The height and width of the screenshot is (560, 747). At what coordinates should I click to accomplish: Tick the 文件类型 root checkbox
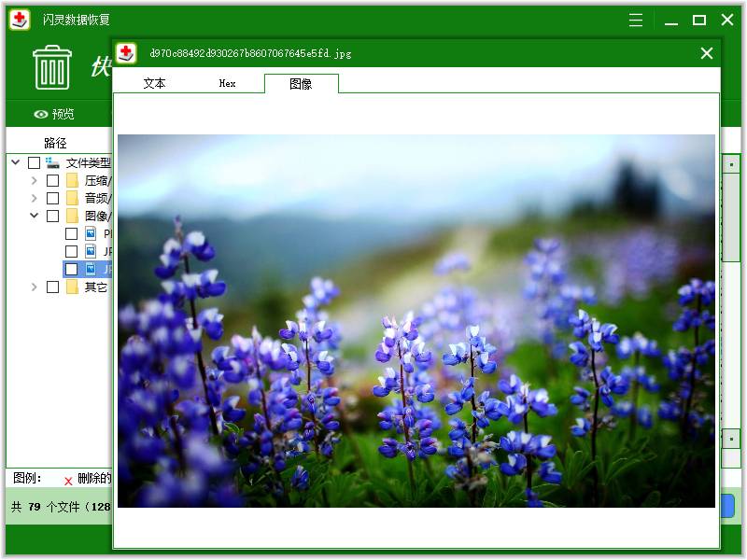click(x=35, y=162)
